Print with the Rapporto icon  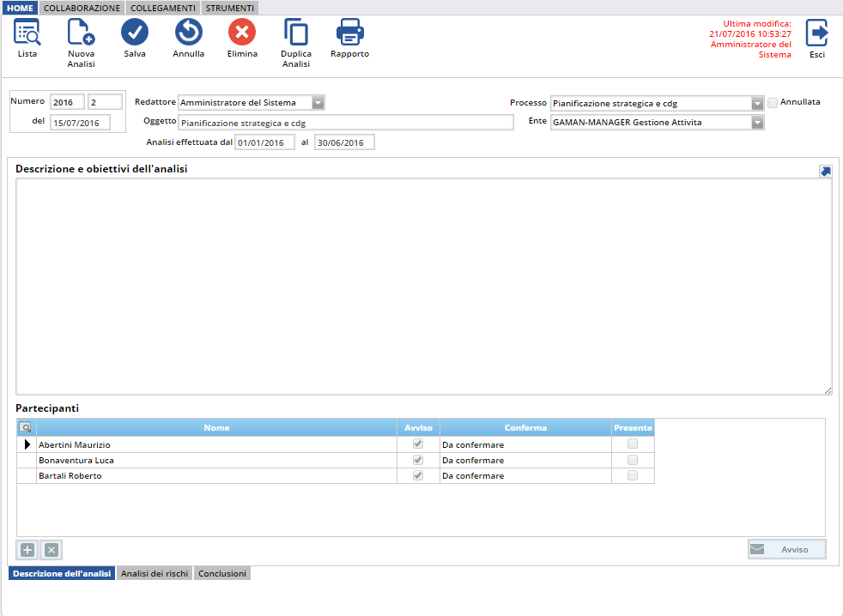349,33
